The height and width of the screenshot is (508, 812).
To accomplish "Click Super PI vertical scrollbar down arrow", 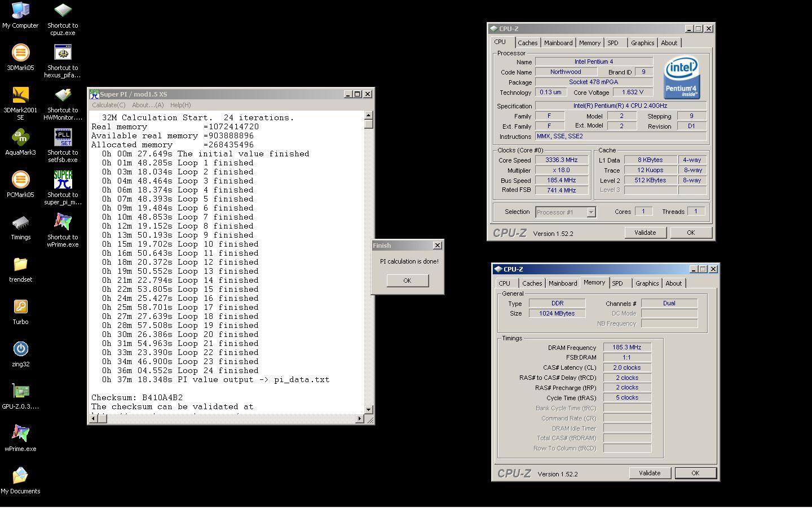I will point(369,410).
